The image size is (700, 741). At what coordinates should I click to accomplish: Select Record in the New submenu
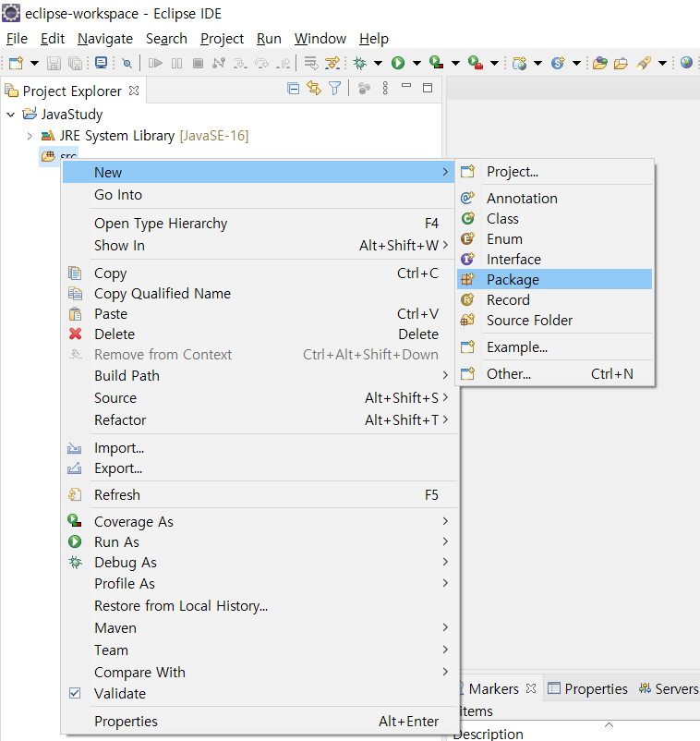(x=554, y=299)
